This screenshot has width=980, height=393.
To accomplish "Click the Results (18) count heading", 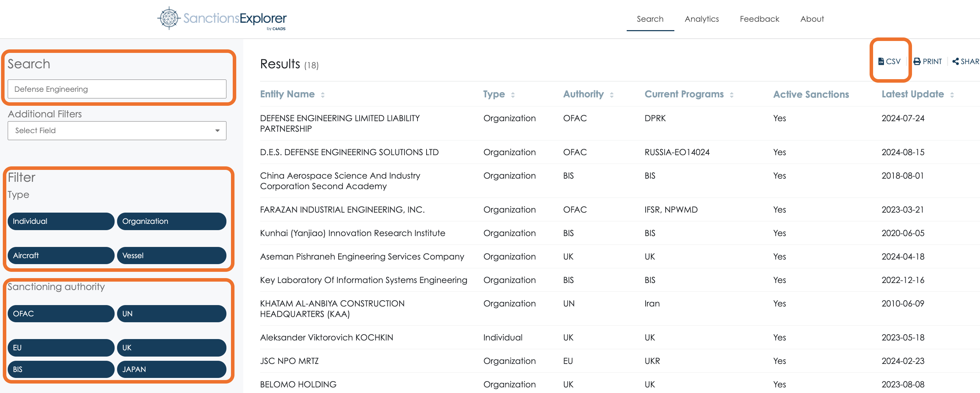I will [289, 64].
